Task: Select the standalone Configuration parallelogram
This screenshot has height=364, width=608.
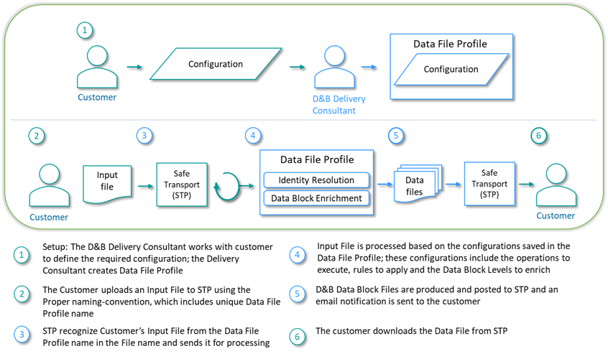Action: 216,64
